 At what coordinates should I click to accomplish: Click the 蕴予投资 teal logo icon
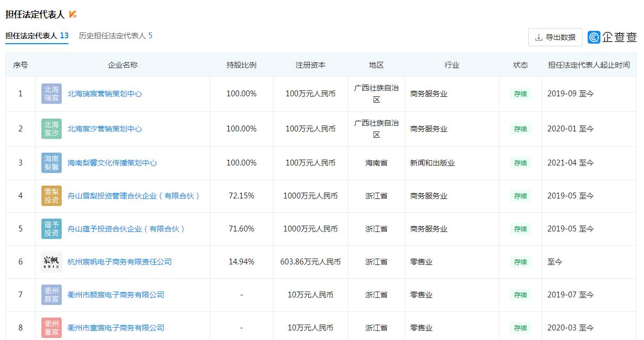point(52,229)
